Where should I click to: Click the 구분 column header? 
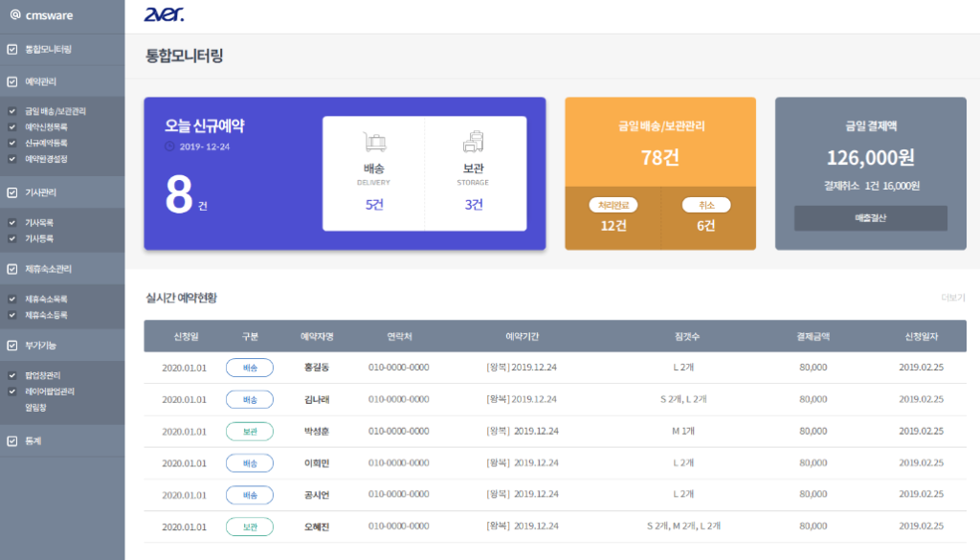(x=250, y=336)
